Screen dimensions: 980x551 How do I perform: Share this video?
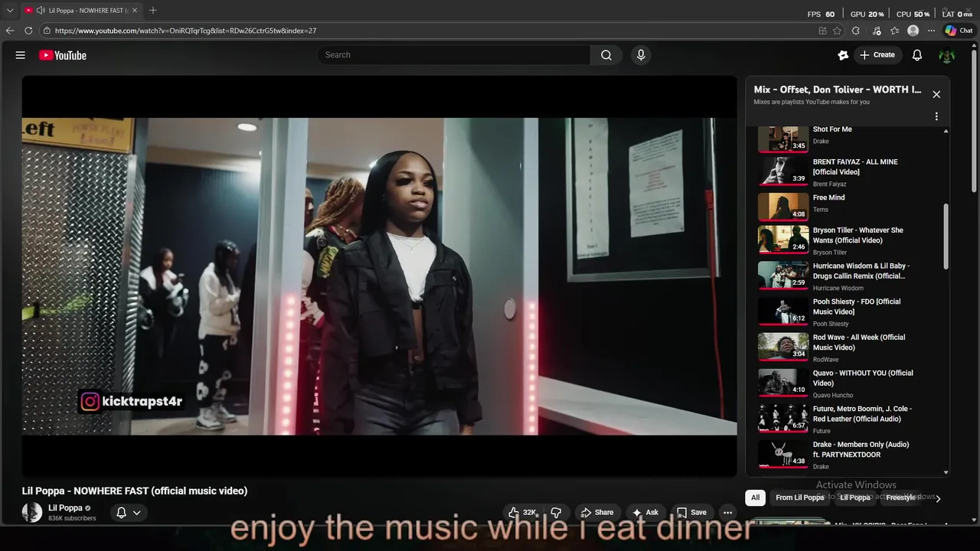[597, 513]
